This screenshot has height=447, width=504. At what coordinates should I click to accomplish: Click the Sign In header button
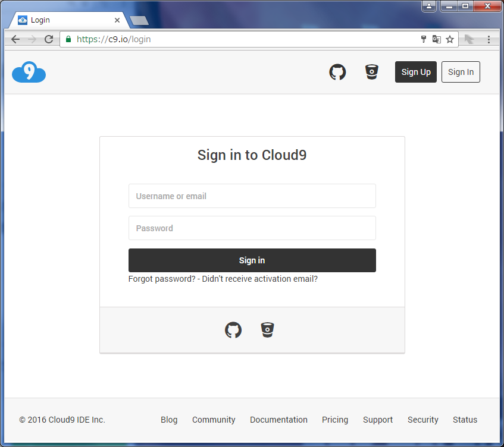[461, 72]
